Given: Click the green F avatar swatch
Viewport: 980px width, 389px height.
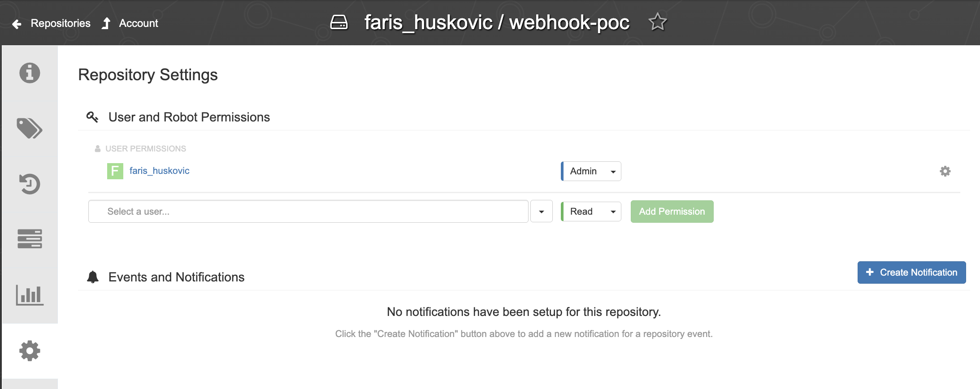Looking at the screenshot, I should coord(115,171).
